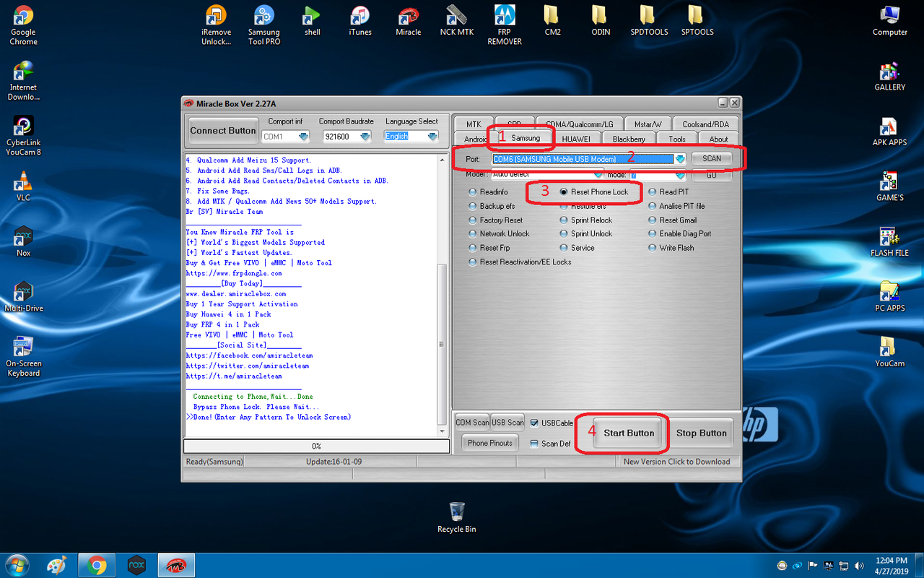Launch CyberLink YouCam 8 from desktop

click(23, 136)
